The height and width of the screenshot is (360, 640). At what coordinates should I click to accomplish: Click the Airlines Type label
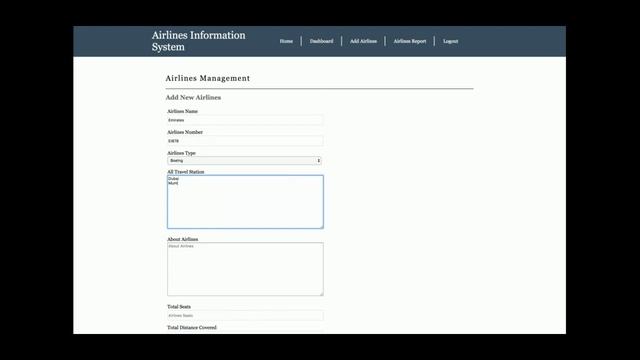[181, 153]
